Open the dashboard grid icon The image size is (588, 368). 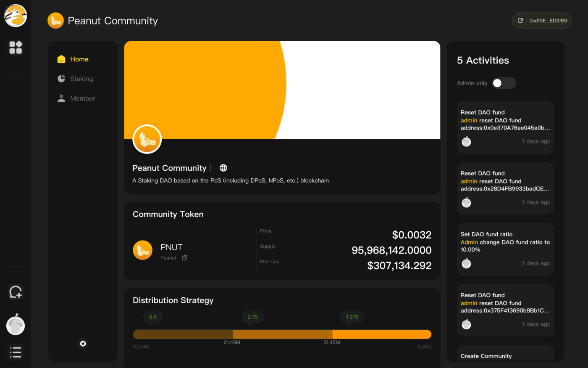16,47
